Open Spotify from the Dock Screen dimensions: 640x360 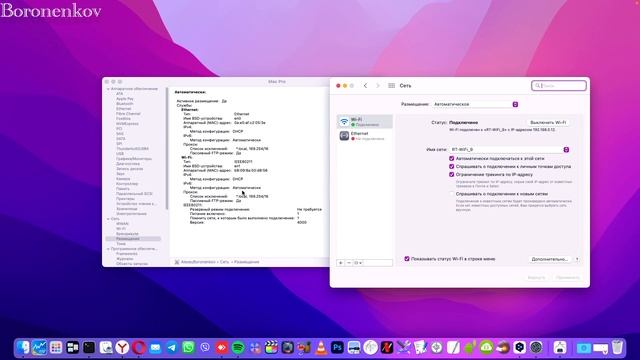pos(238,347)
